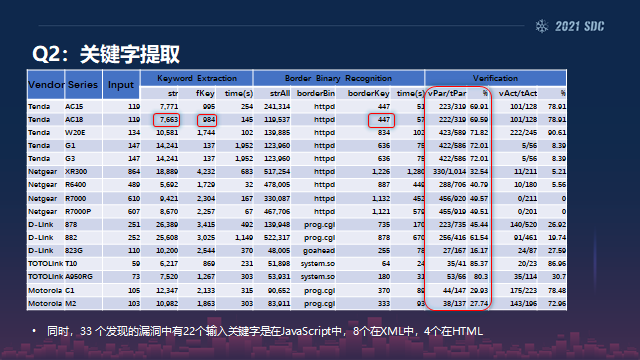Viewport: 640px width, 360px height.
Task: Select the 'XR300' series cell
Action: tap(76, 171)
